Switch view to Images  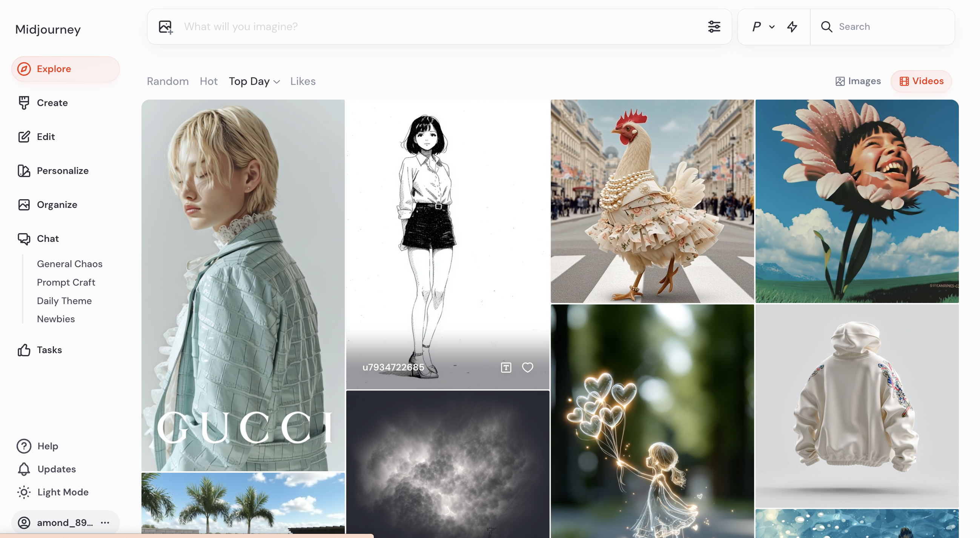[858, 81]
